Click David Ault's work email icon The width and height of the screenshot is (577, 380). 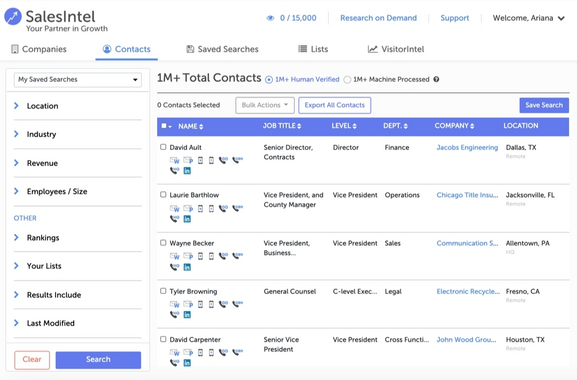click(x=174, y=160)
